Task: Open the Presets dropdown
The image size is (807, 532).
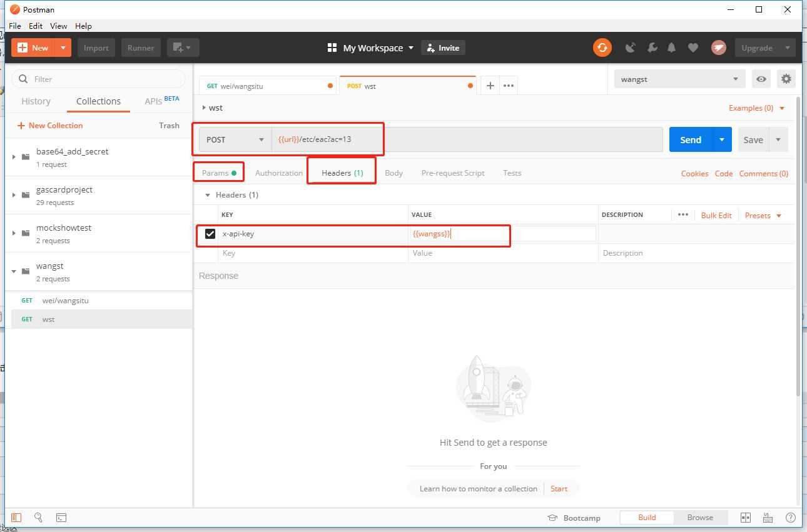Action: click(763, 215)
